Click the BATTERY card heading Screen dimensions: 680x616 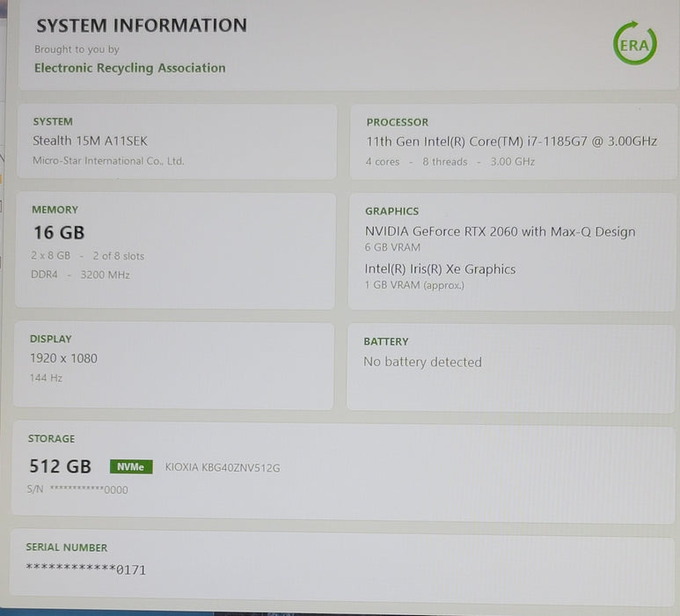[386, 341]
